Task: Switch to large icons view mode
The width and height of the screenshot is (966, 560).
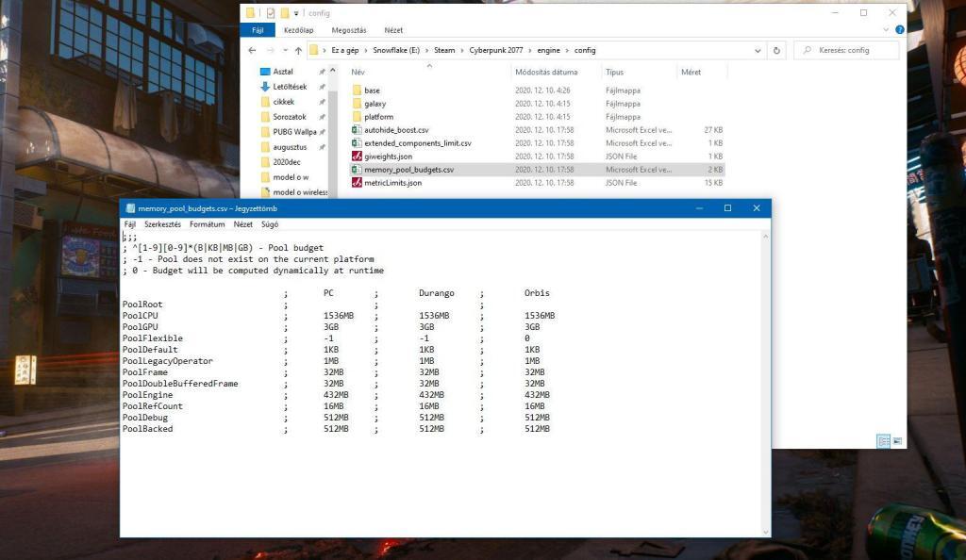Action: (896, 440)
